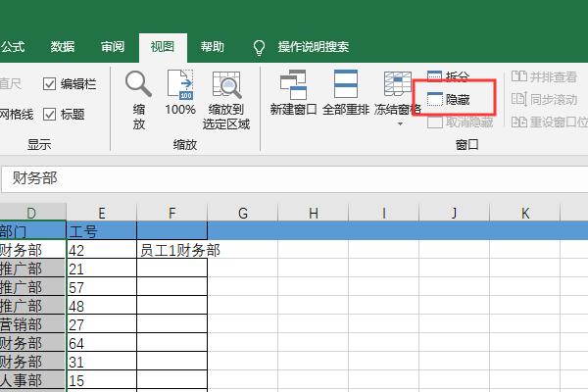Open the Help (帮助) tab
This screenshot has width=588, height=392.
pyautogui.click(x=213, y=47)
